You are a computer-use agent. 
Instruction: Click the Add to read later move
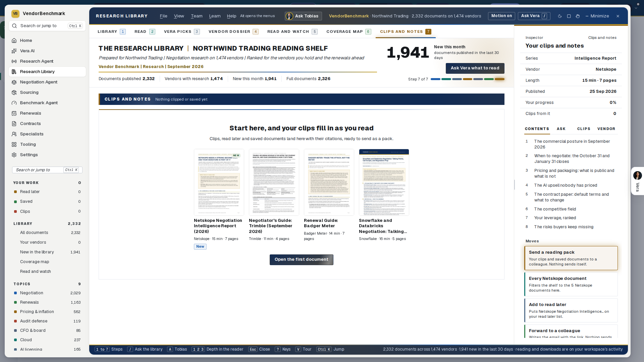pos(571,310)
